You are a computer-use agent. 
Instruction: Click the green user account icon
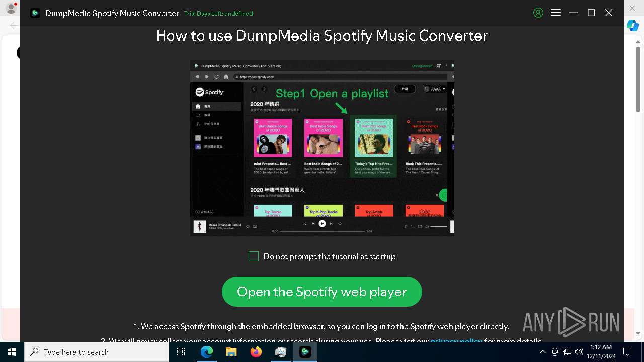538,13
